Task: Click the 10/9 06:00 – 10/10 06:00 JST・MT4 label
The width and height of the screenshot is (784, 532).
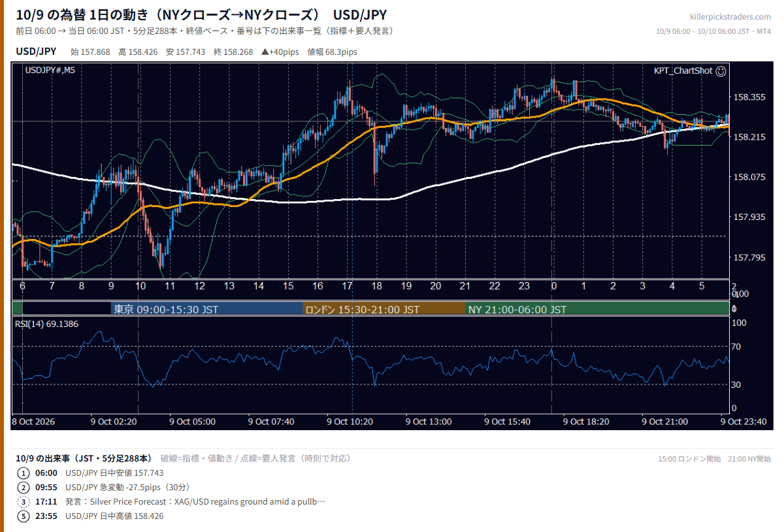Action: point(713,31)
